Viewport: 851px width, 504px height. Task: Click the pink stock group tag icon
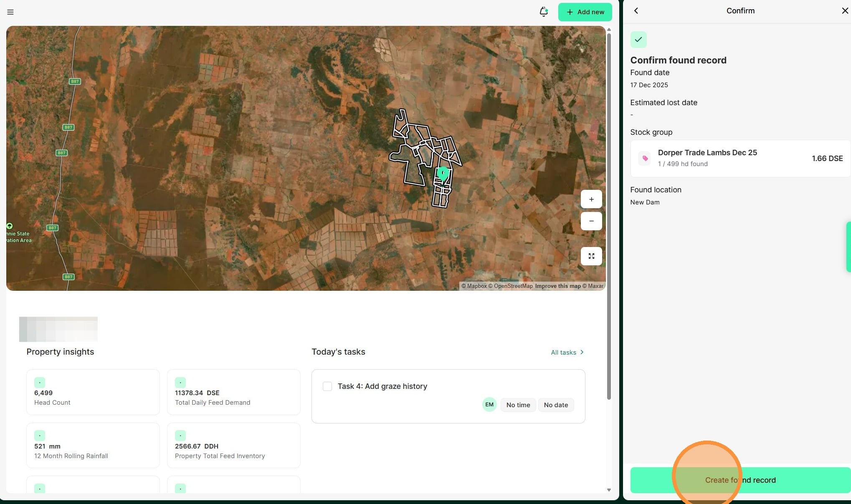point(645,159)
